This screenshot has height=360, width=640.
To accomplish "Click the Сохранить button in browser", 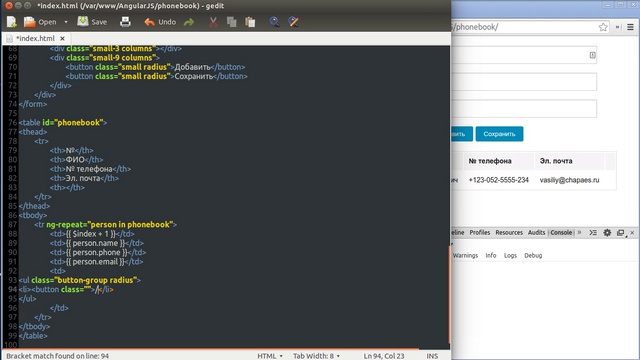I will click(499, 134).
